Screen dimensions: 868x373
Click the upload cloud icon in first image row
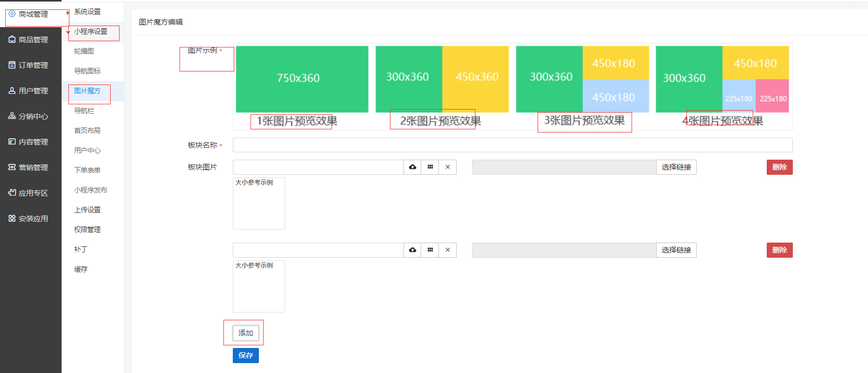click(x=412, y=167)
